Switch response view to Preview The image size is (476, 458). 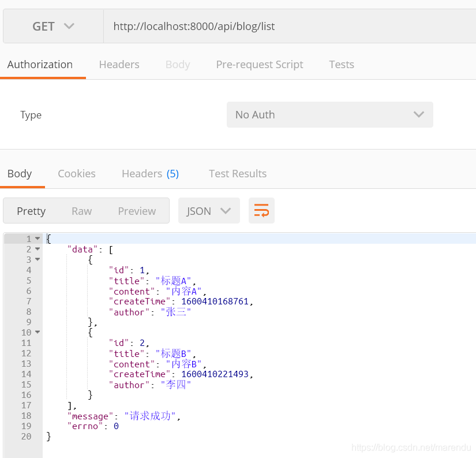tap(137, 211)
